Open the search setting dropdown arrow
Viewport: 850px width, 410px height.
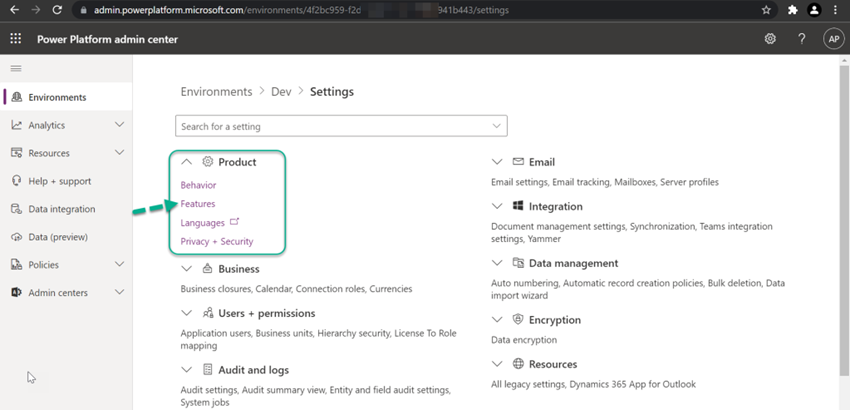tap(496, 126)
